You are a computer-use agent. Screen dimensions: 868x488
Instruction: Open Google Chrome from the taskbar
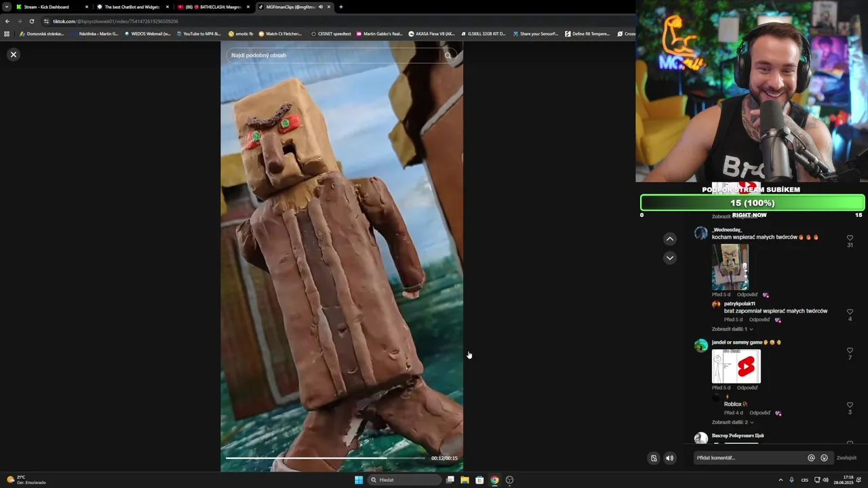click(494, 480)
